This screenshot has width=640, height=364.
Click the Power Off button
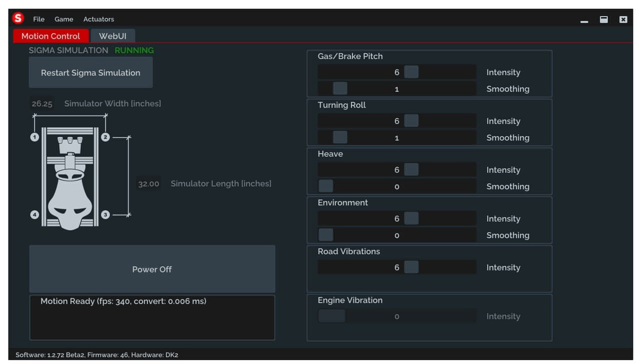pos(152,269)
